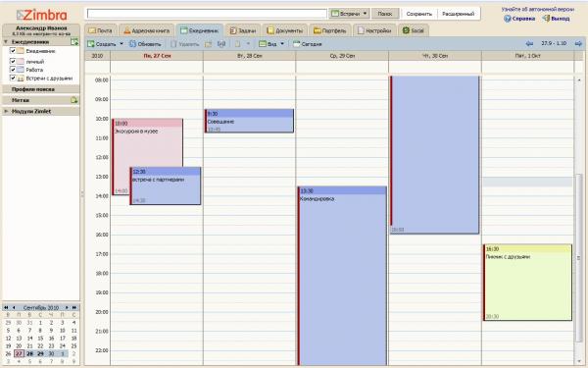This screenshot has height=368, width=588.
Task: Click the Сентябрь 2010 month title
Action: coord(41,307)
